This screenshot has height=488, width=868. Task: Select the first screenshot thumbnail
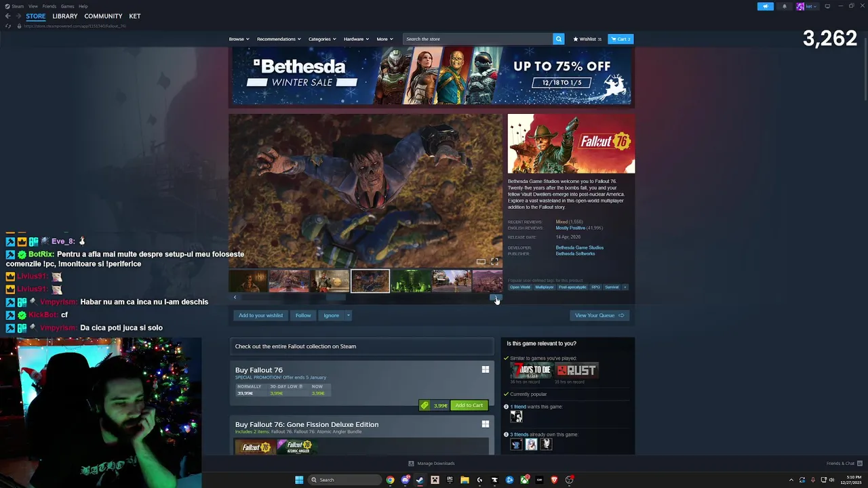click(248, 281)
